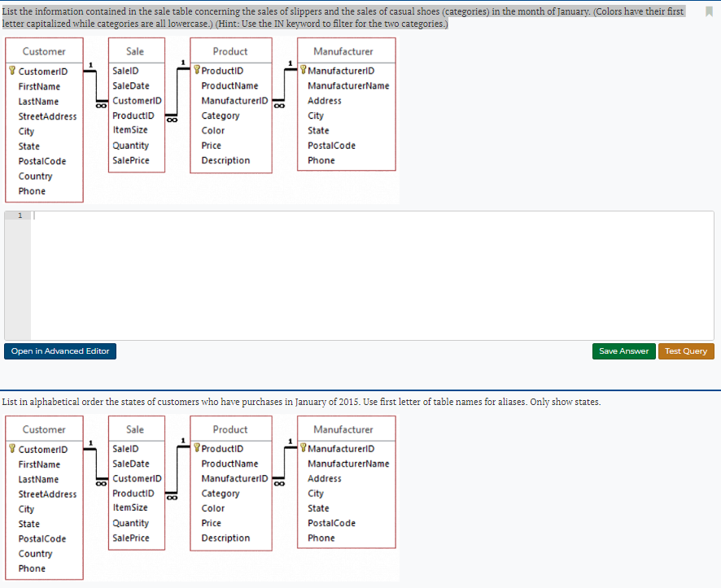721x588 pixels.
Task: Click PostalCode in top Manufacturer table
Action: click(331, 146)
